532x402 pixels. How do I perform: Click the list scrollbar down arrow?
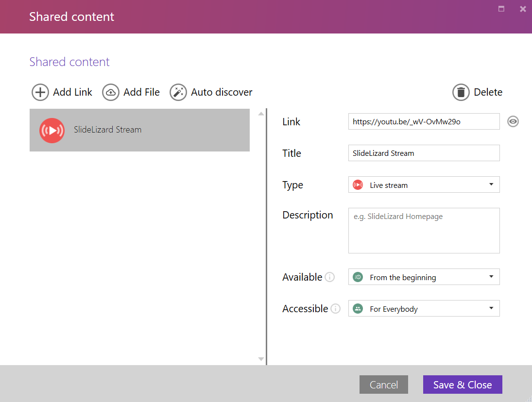[x=261, y=359]
